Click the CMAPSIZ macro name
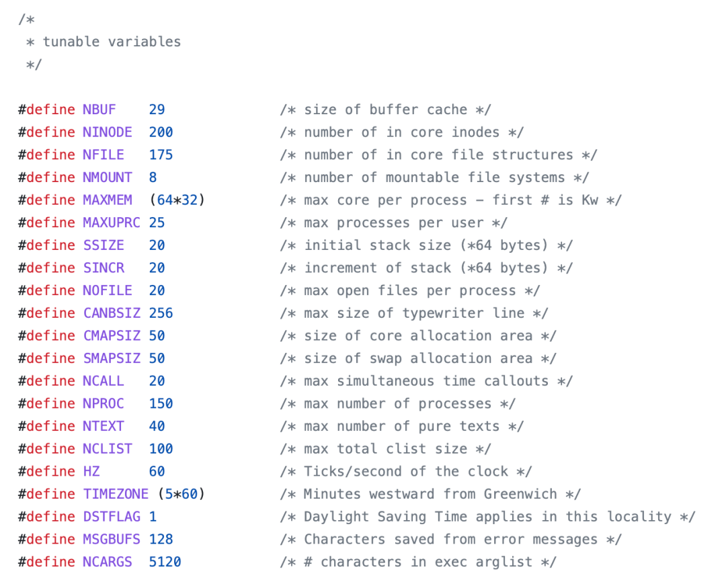 coord(112,335)
